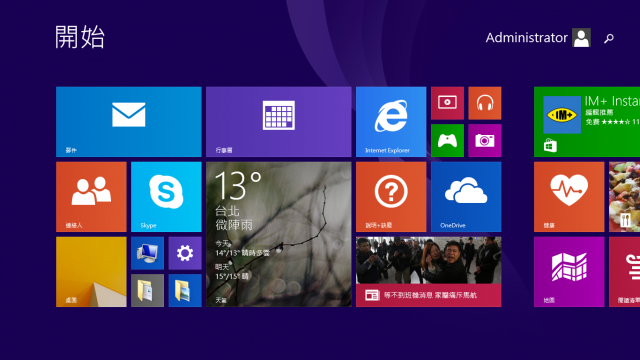This screenshot has width=640, height=360.
Task: Launch the Skype tile
Action: pyautogui.click(x=166, y=197)
